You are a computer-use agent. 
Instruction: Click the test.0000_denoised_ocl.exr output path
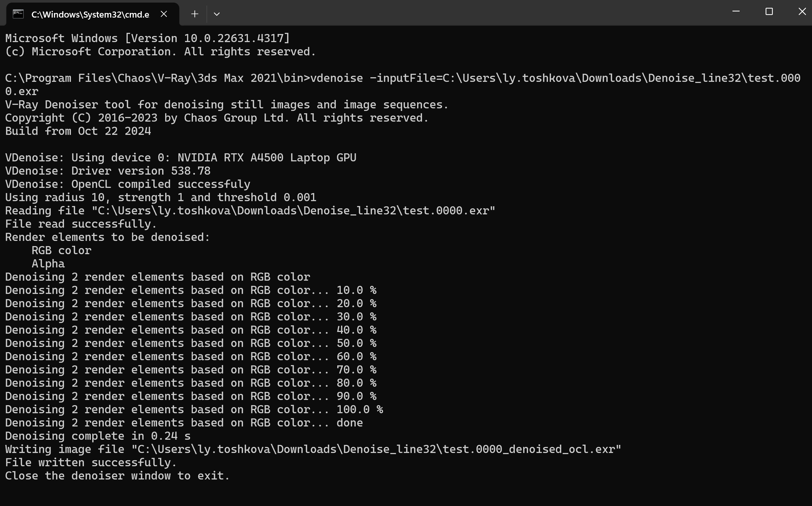pyautogui.click(x=376, y=449)
